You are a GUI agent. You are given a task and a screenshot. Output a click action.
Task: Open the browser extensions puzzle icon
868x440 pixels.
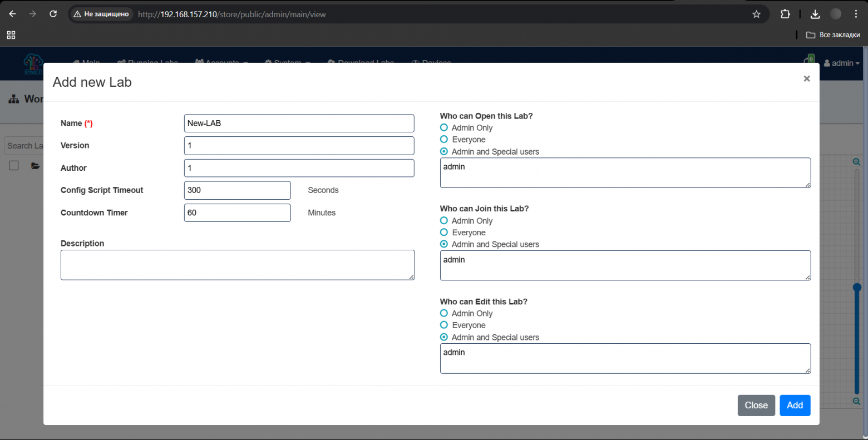point(785,14)
